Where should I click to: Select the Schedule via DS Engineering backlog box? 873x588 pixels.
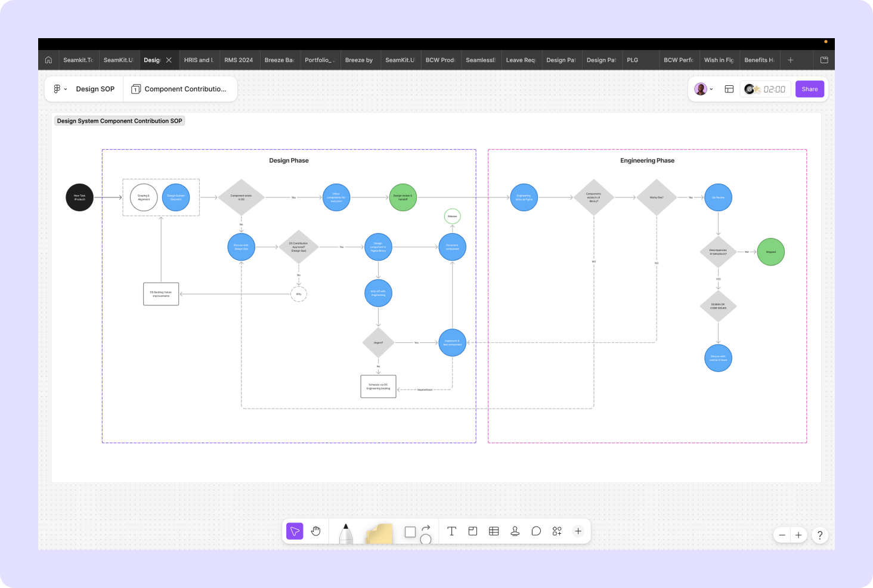coord(378,386)
